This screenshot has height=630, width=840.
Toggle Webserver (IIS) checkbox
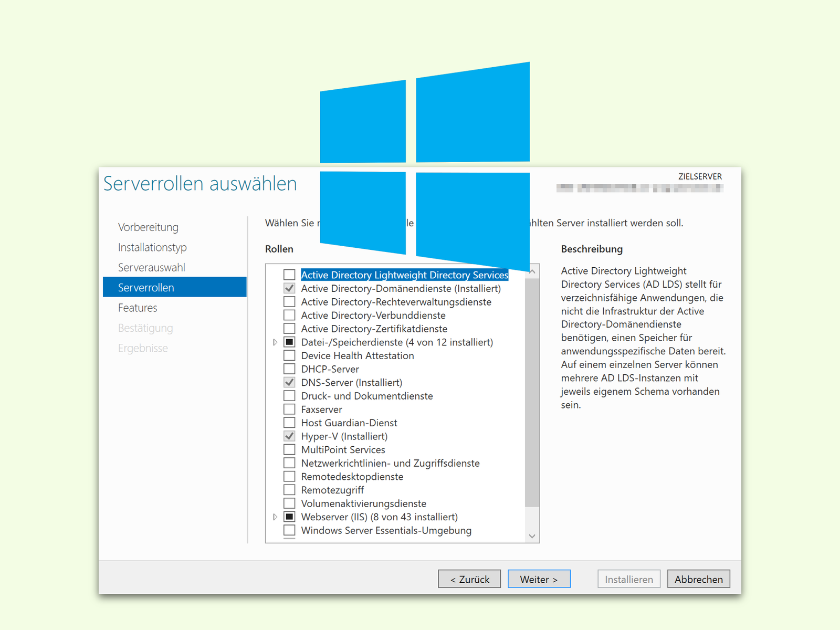point(289,517)
